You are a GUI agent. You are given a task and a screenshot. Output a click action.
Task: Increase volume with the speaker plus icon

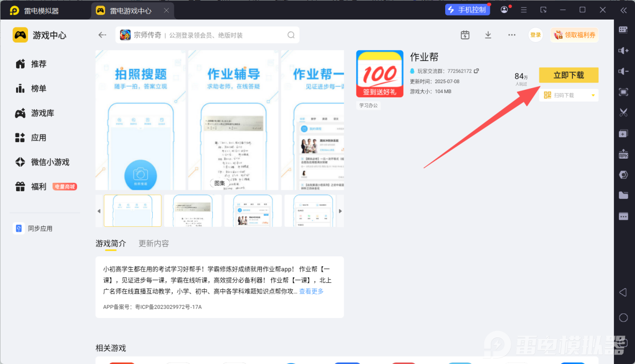coord(623,51)
